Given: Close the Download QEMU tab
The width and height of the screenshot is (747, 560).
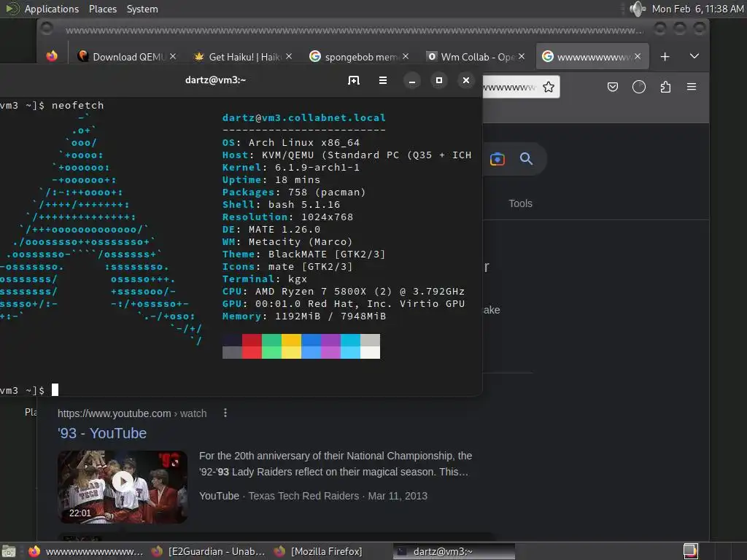Looking at the screenshot, I should pos(173,57).
